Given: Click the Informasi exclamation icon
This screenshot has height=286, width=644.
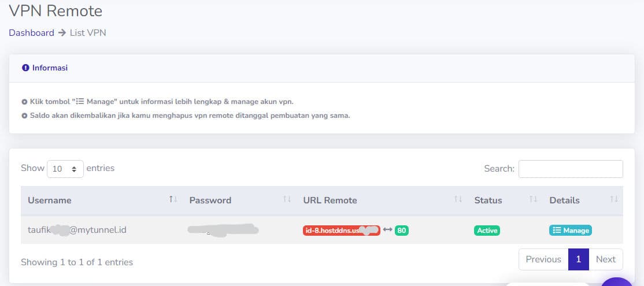Looking at the screenshot, I should (25, 68).
